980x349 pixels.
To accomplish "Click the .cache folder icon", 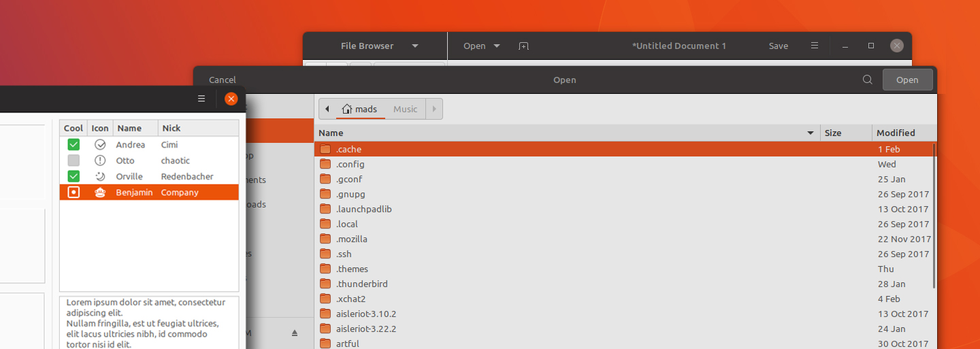I will point(325,149).
